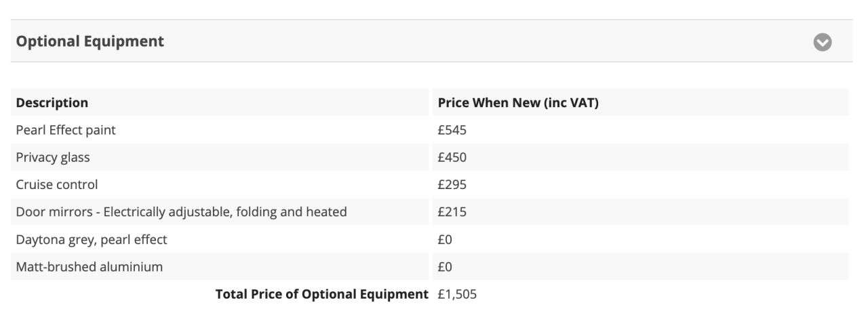Select the £295 Cruise control price
This screenshot has height=334, width=868.
click(x=452, y=184)
